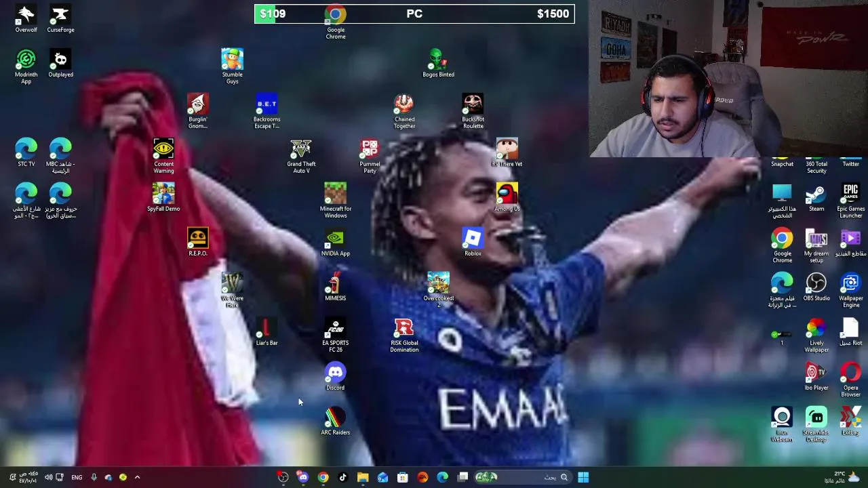This screenshot has height=488, width=868.
Task: Launch Chained Together from desktop
Action: tap(404, 112)
